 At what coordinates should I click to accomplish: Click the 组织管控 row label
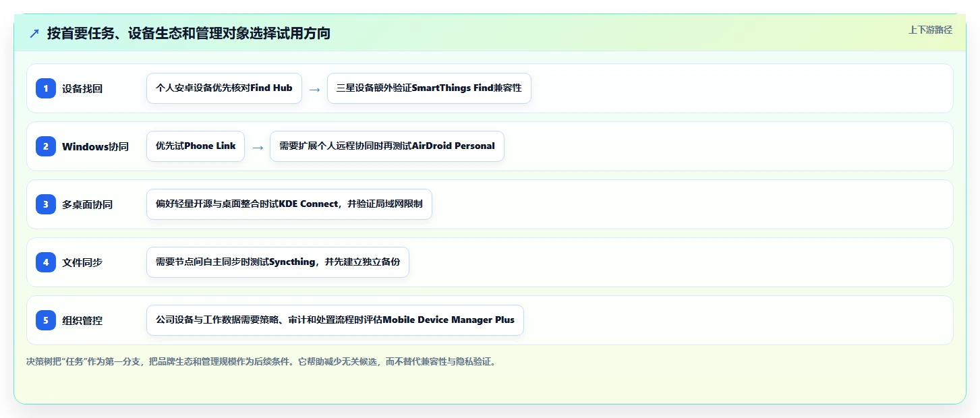click(x=82, y=321)
